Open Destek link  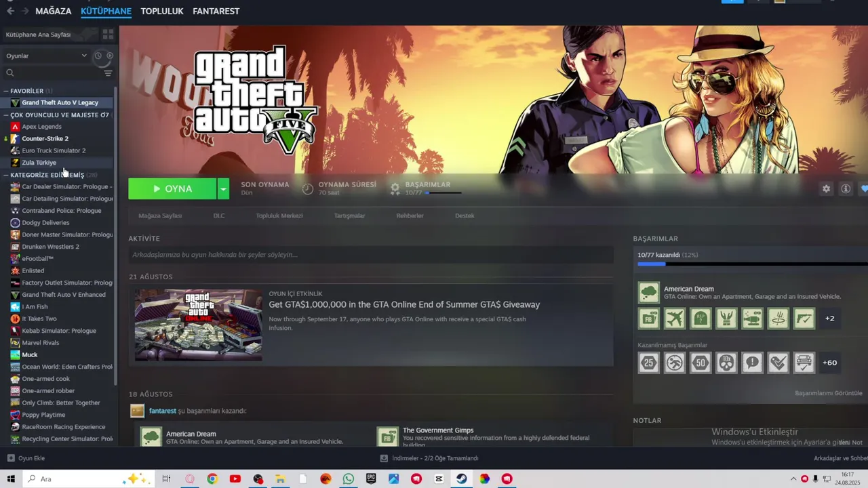point(465,216)
